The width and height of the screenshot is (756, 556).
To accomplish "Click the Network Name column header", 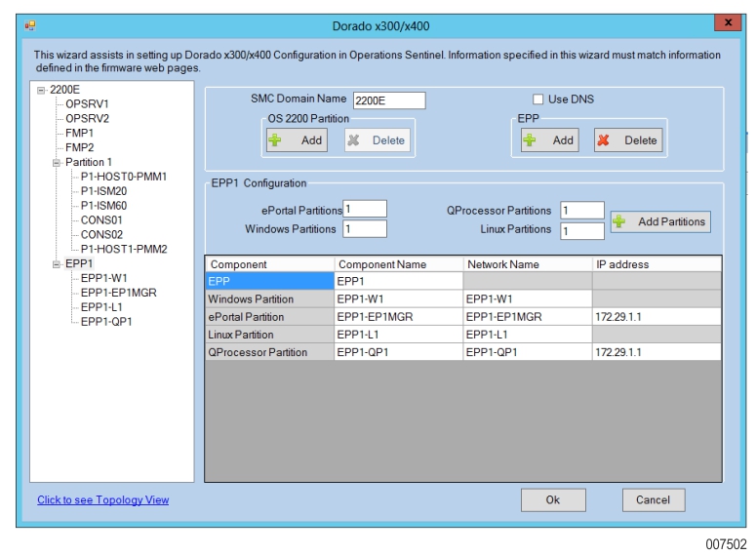I will 528,264.
